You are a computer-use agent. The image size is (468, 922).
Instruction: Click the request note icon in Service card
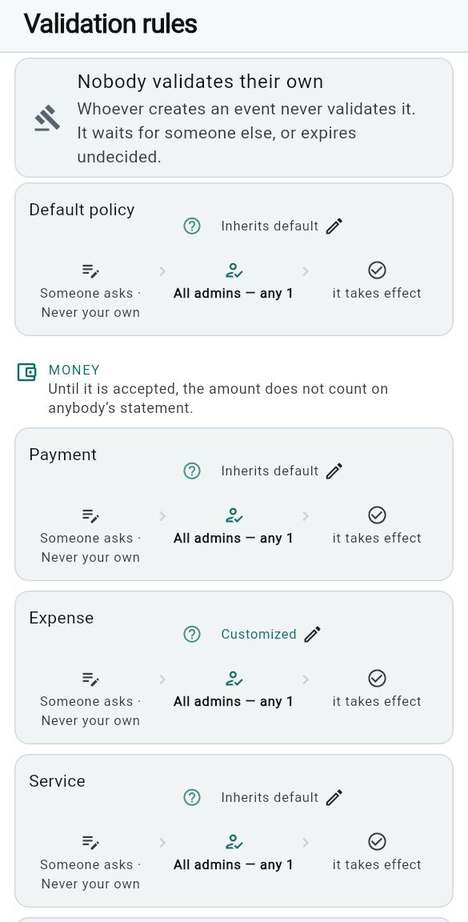(91, 843)
